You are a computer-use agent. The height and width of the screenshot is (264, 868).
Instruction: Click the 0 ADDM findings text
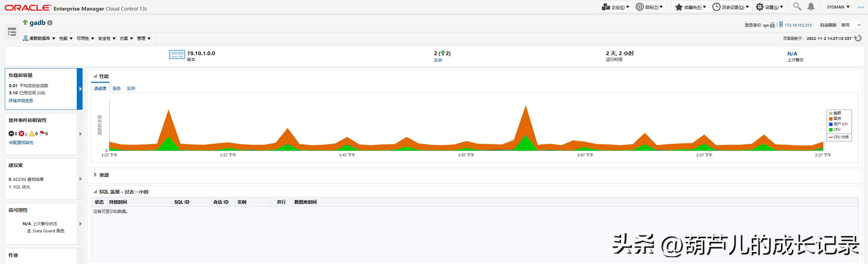pos(26,180)
